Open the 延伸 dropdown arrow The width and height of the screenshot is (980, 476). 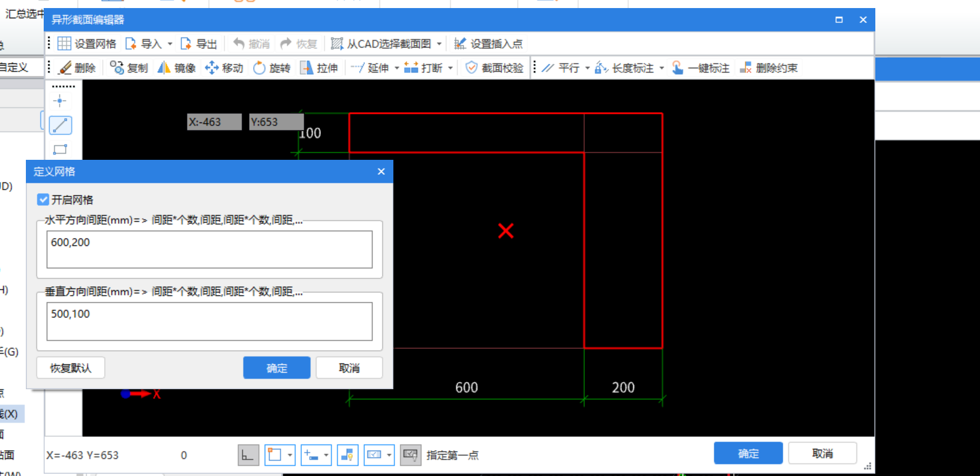(397, 68)
